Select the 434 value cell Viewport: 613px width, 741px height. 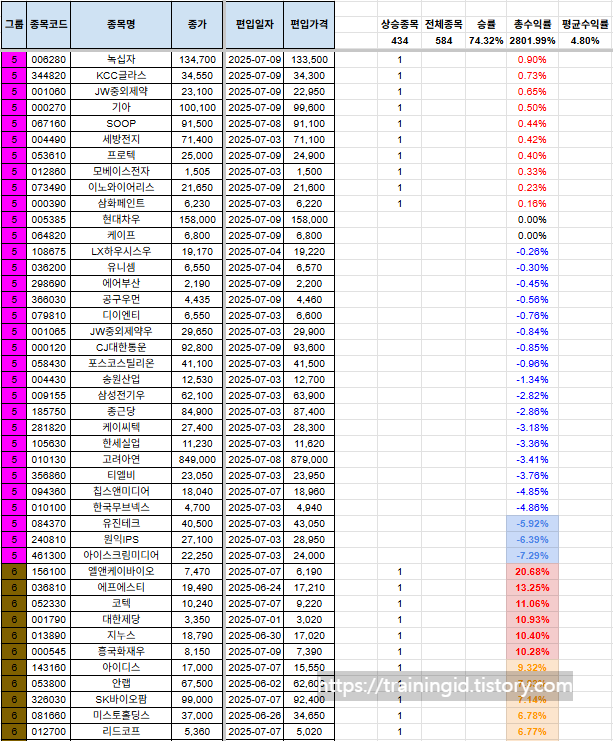[399, 41]
